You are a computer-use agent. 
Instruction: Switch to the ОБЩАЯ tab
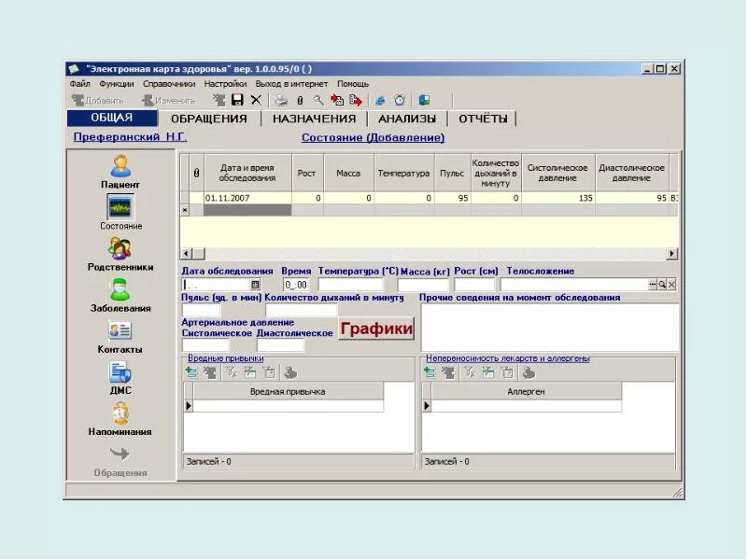[x=112, y=119]
